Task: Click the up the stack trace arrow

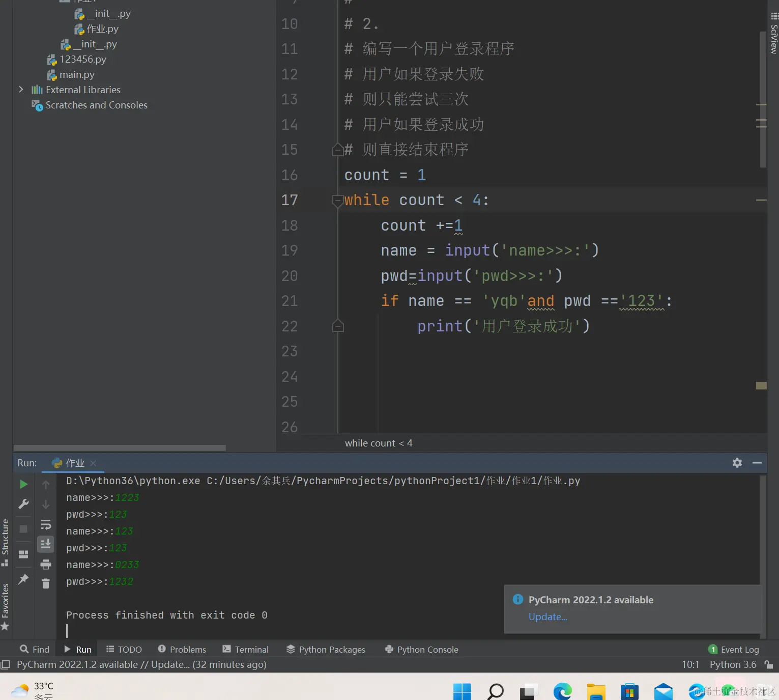Action: [46, 485]
